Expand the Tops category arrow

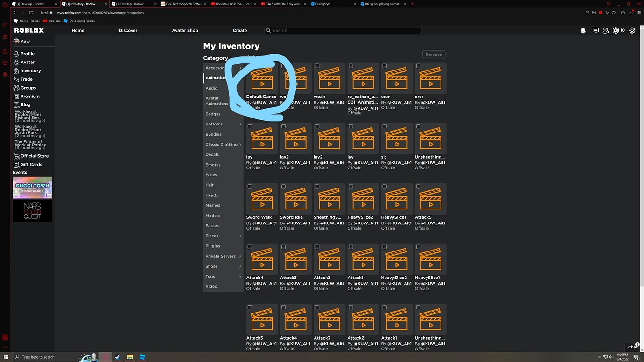click(240, 277)
